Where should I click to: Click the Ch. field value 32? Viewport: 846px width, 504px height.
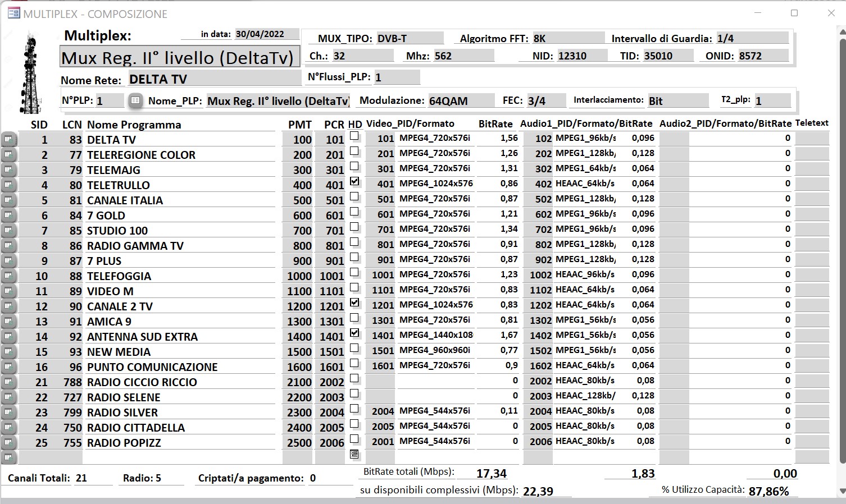click(363, 56)
